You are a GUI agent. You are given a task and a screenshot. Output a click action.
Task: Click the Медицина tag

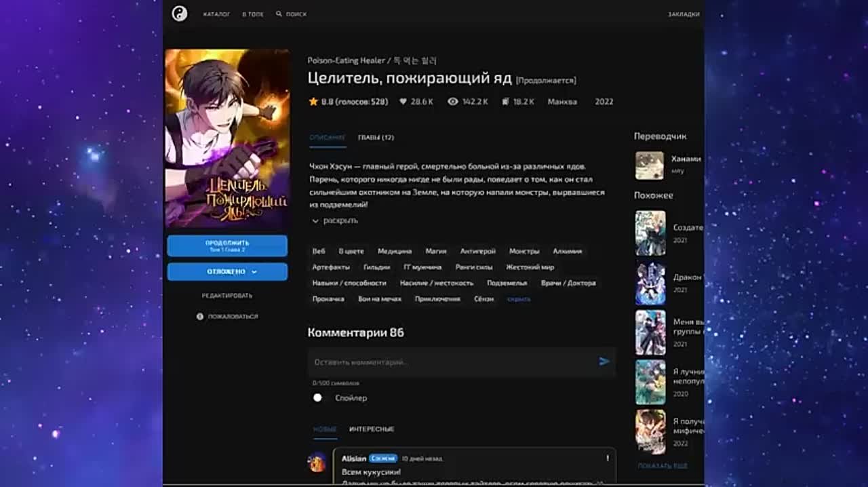click(395, 251)
